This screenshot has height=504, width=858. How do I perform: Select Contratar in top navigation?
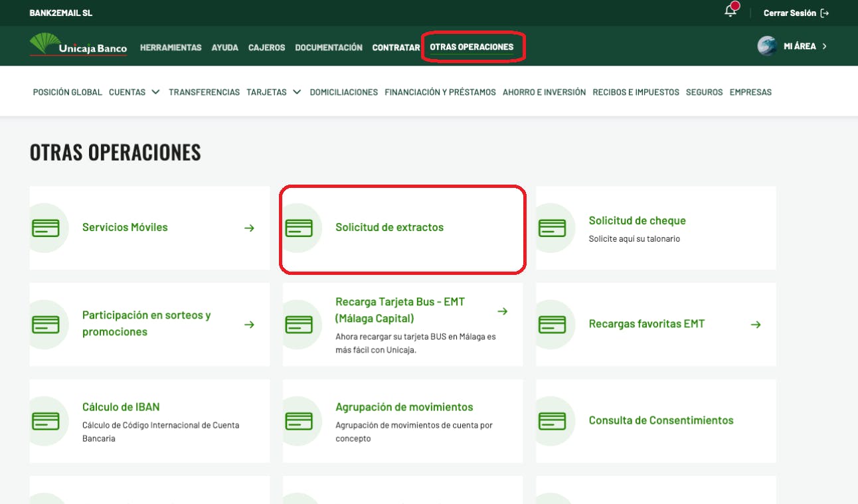(396, 48)
